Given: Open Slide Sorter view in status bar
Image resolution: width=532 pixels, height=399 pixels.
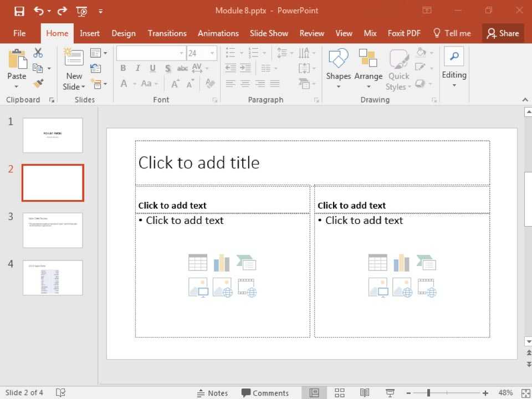Looking at the screenshot, I should (340, 393).
